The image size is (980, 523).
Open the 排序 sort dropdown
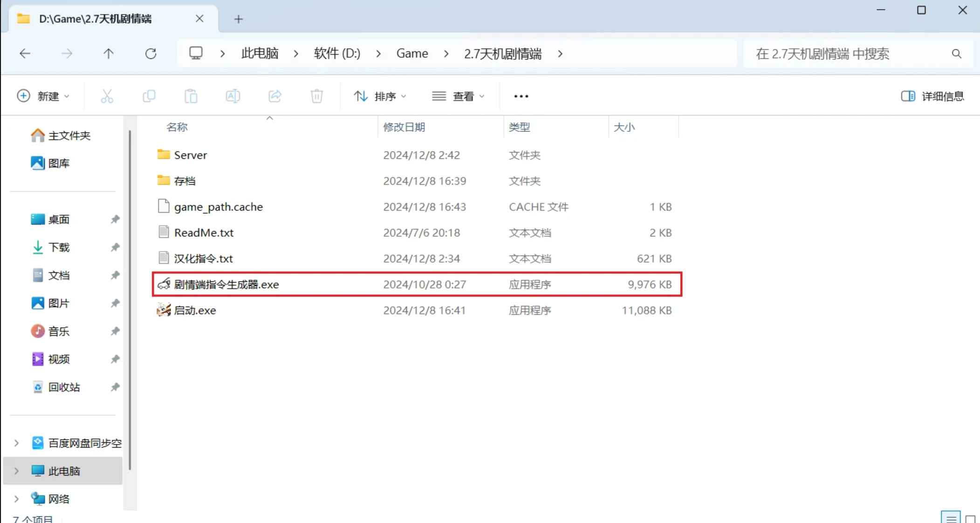click(x=380, y=96)
